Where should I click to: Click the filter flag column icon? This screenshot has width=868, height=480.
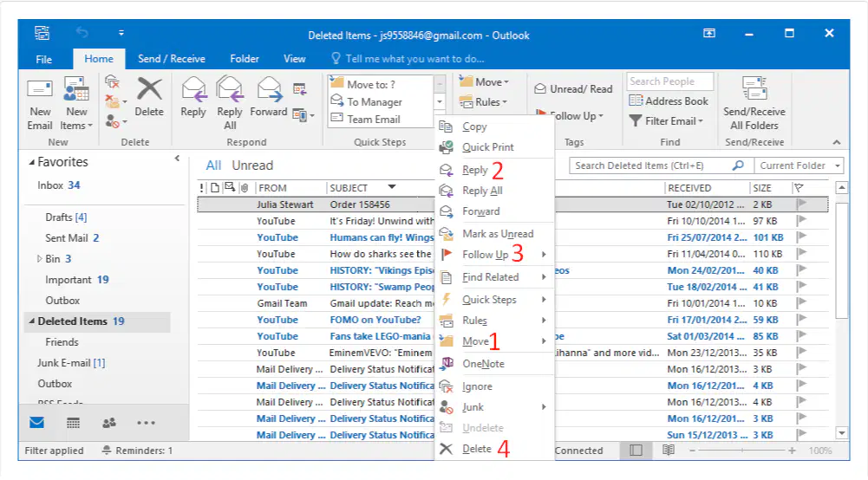[x=799, y=188]
